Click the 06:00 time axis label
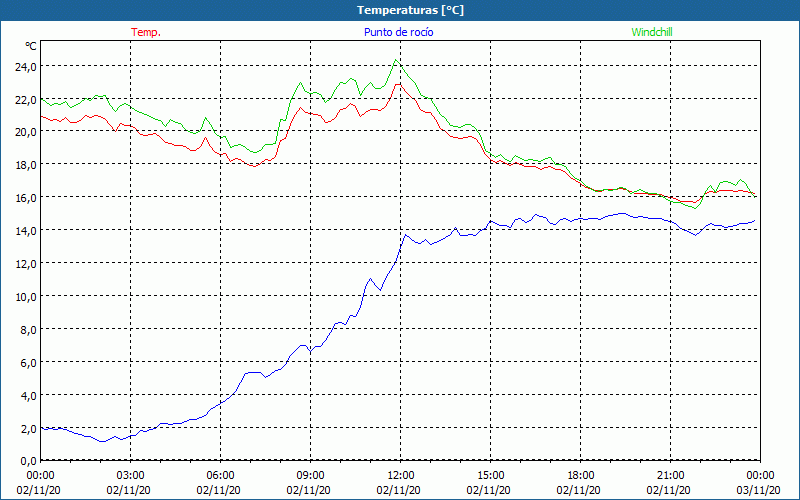 click(220, 476)
